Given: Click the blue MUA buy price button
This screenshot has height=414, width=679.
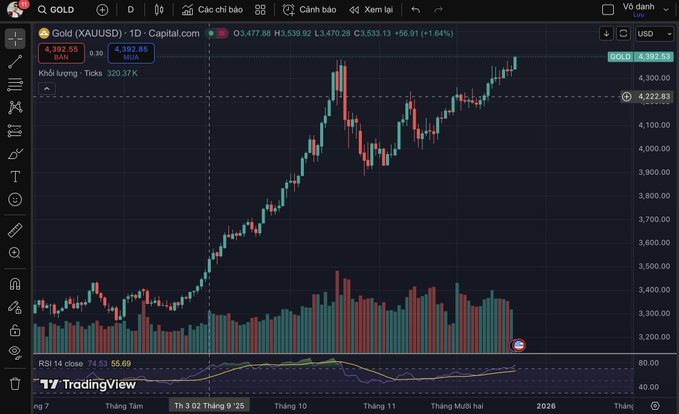Looking at the screenshot, I should (131, 52).
